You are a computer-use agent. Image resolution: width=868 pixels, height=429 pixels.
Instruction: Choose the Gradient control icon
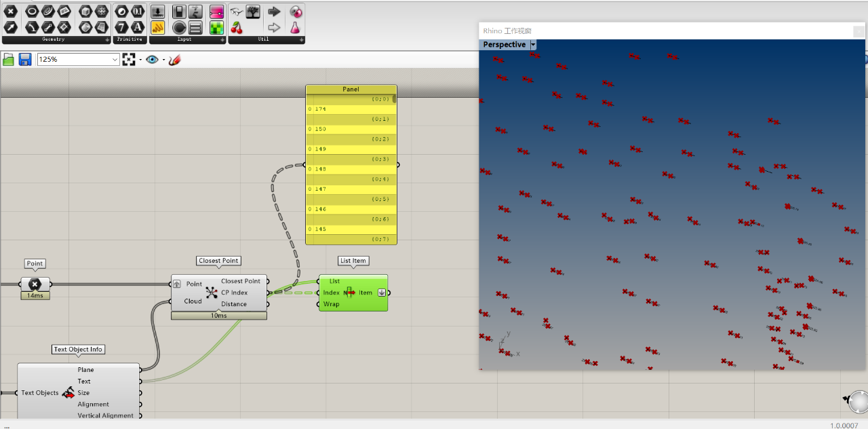(216, 12)
